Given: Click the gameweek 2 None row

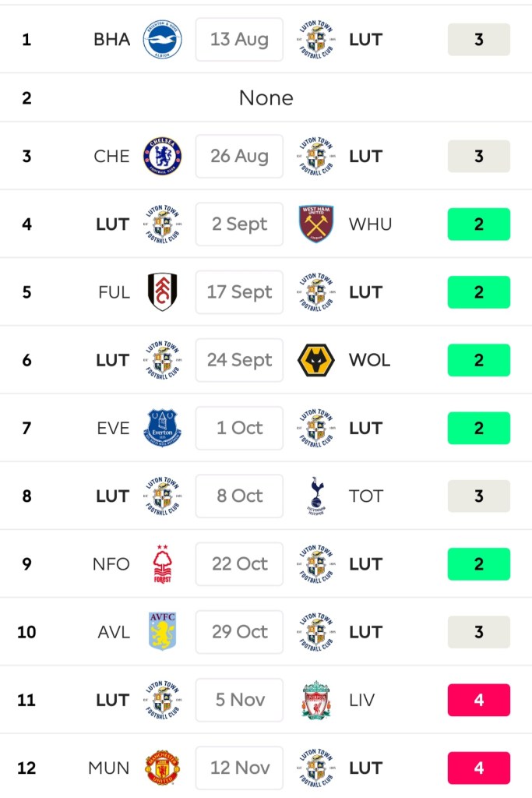Looking at the screenshot, I should point(266,98).
